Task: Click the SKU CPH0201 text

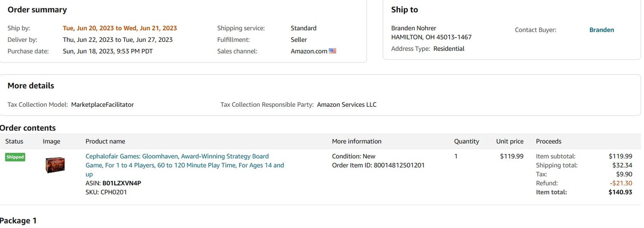Action: [x=113, y=192]
